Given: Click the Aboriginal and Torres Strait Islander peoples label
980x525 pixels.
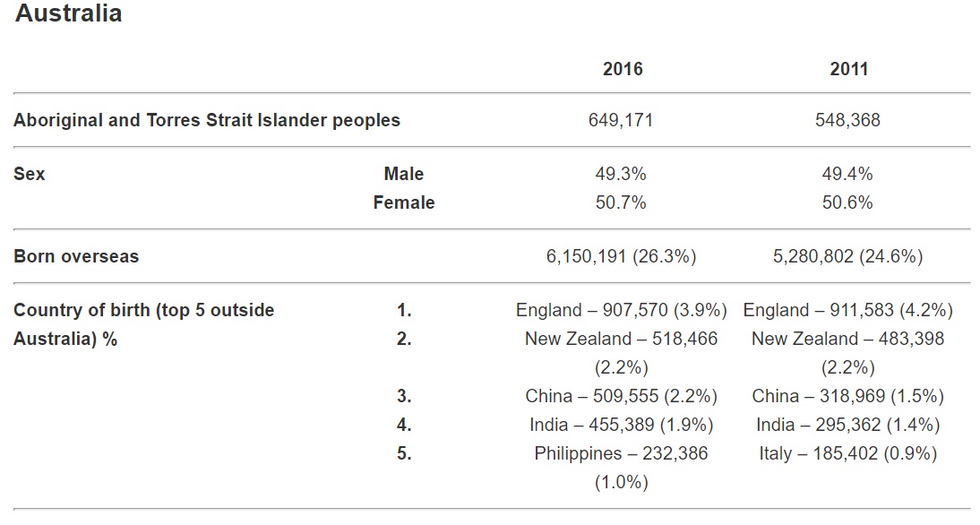Looking at the screenshot, I should tap(207, 120).
